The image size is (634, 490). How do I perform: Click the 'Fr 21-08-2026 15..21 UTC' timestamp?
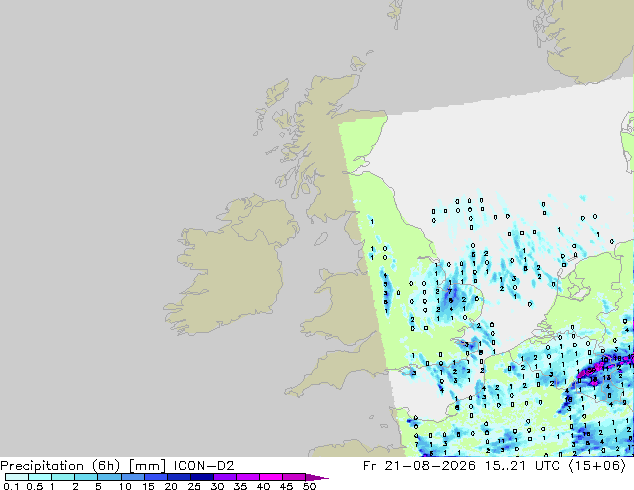[x=461, y=466]
